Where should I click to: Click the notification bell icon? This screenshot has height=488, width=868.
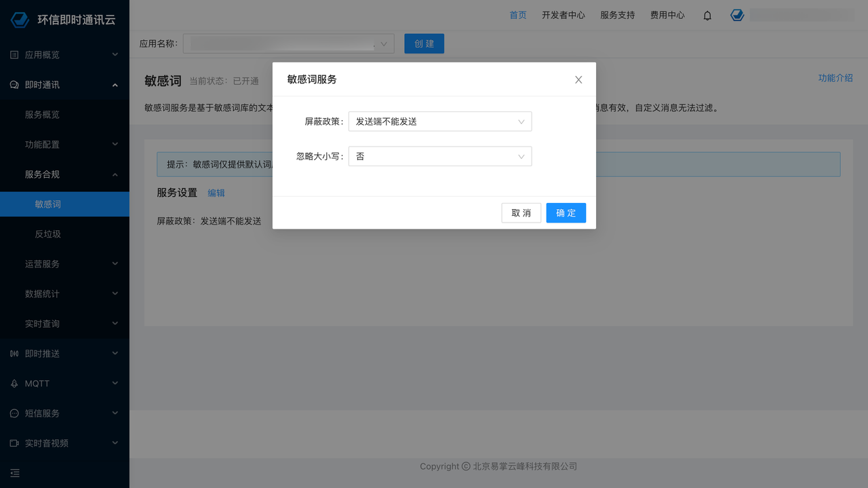point(707,16)
